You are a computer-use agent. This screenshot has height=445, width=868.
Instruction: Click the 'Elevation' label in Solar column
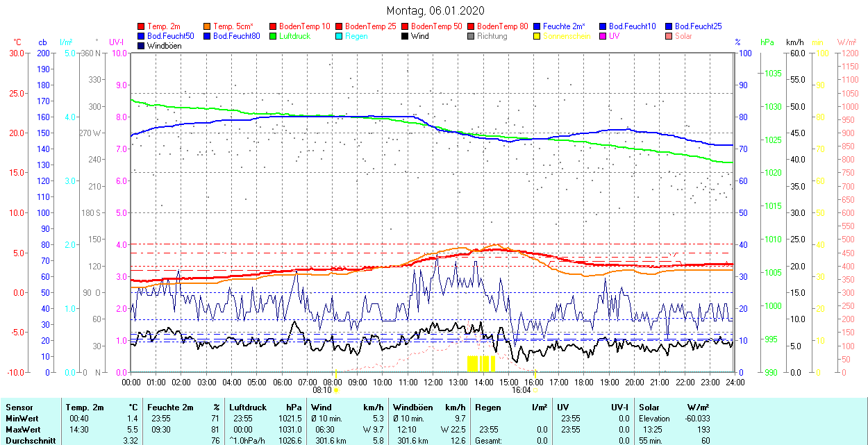[654, 419]
